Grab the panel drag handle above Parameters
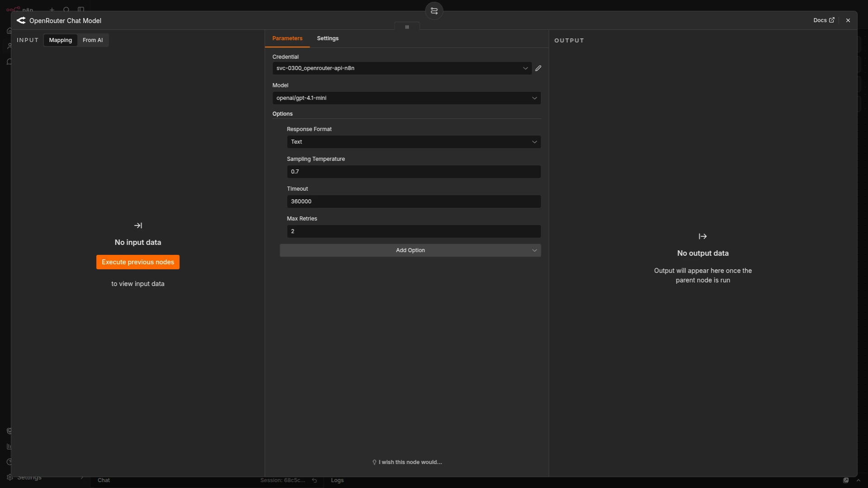The height and width of the screenshot is (488, 868). pos(407,27)
